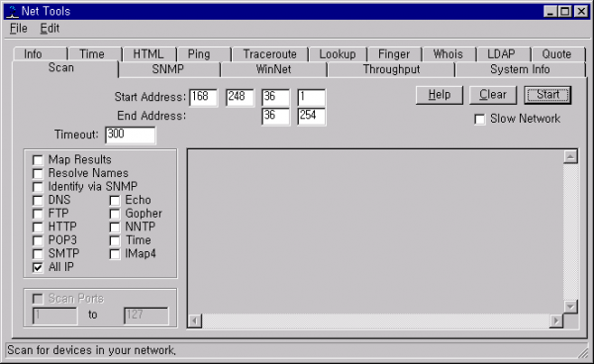Switch to the Info tab

(40, 54)
